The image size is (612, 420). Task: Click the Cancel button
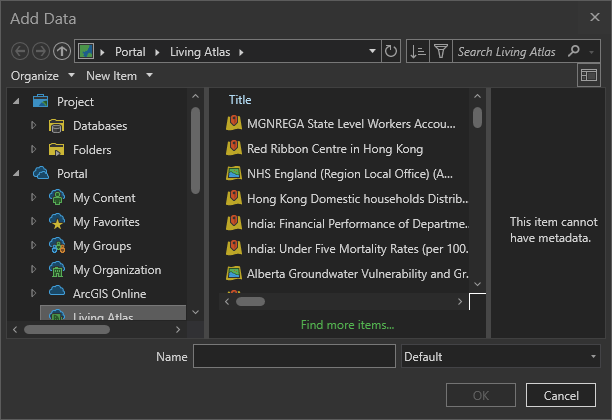pyautogui.click(x=560, y=395)
